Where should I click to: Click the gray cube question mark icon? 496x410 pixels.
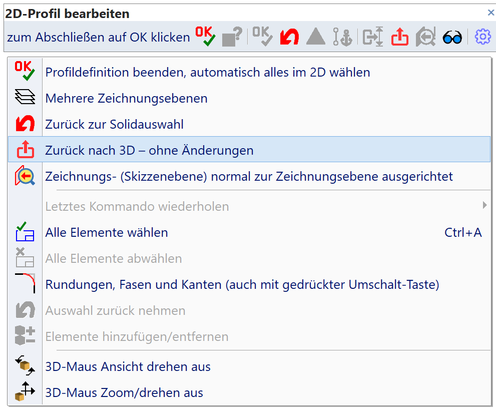point(232,36)
